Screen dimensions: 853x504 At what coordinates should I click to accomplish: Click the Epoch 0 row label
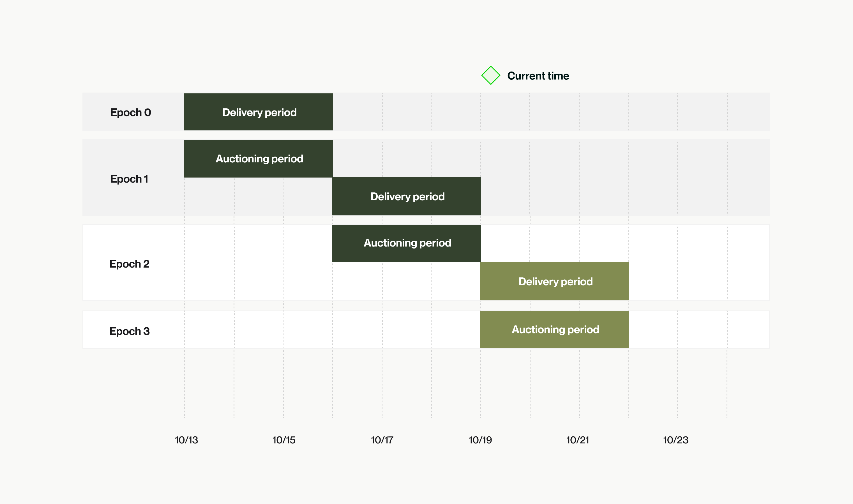130,112
